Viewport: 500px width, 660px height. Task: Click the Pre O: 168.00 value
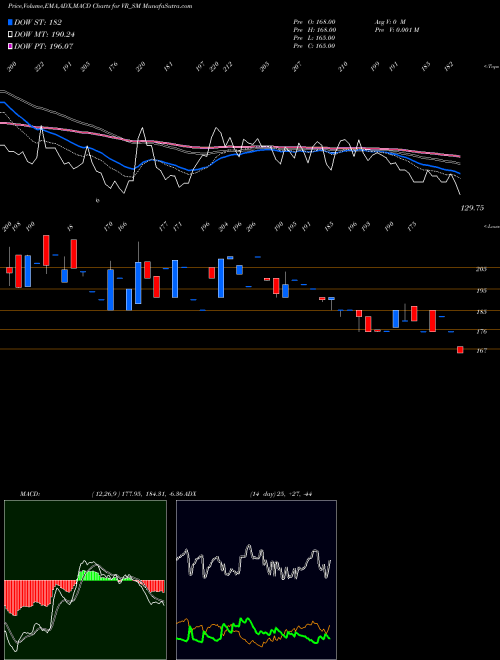(x=314, y=21)
